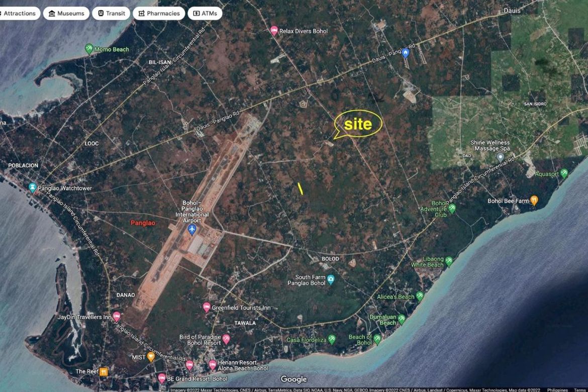The image size is (588, 392).
Task: Select the Panglao Watchtower marker icon
Action: [33, 187]
